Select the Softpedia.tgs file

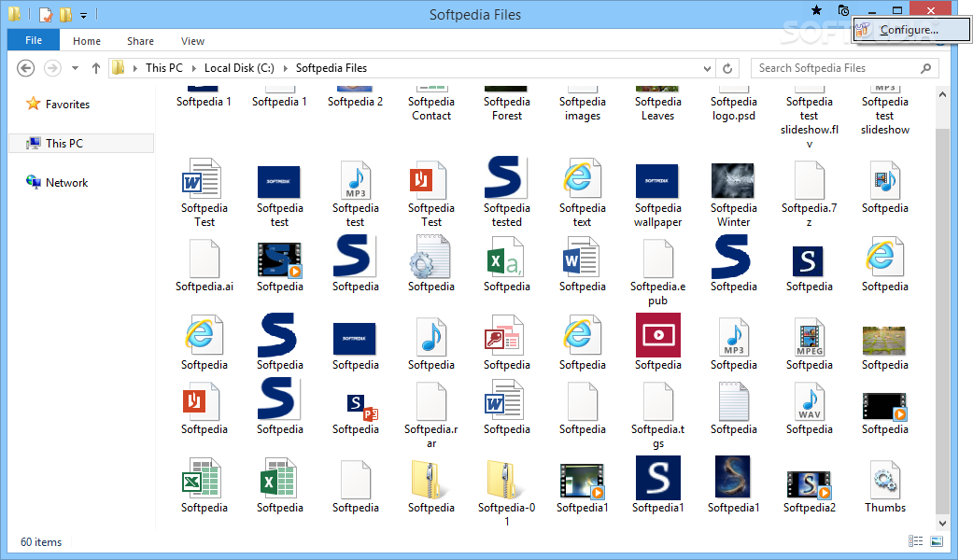pyautogui.click(x=657, y=415)
